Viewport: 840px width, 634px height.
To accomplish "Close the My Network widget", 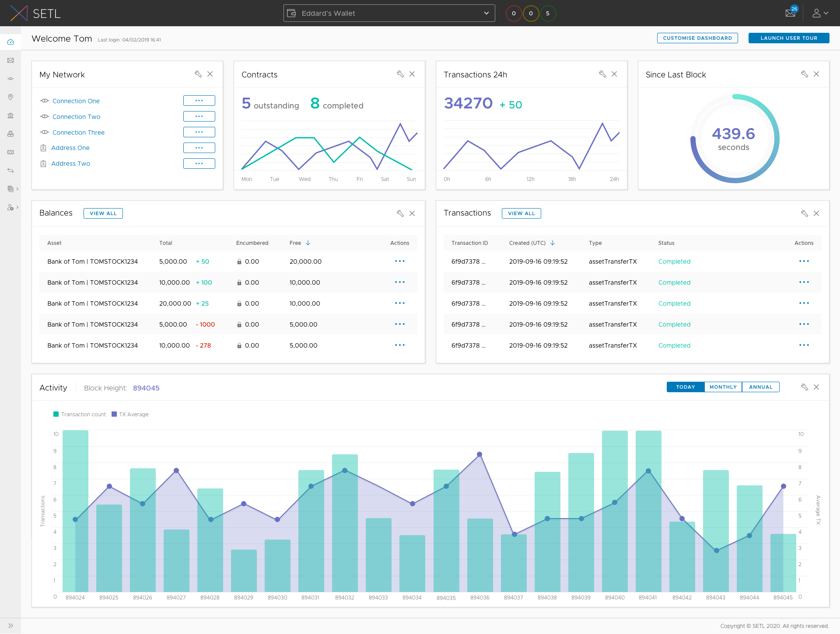I will (x=210, y=74).
